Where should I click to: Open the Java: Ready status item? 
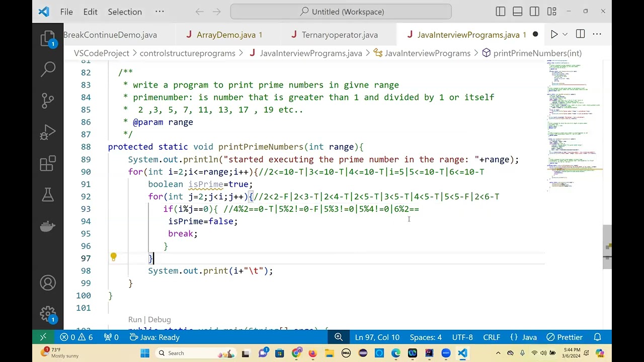153,337
